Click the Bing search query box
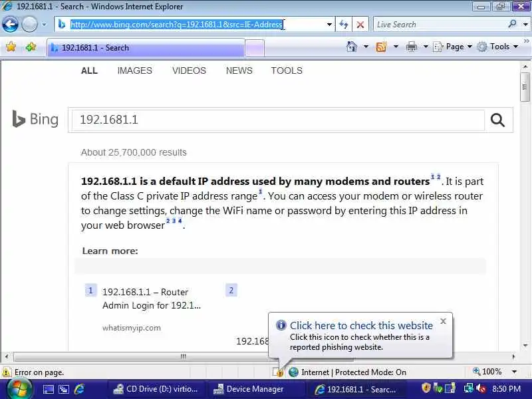The image size is (532, 399). click(x=278, y=120)
